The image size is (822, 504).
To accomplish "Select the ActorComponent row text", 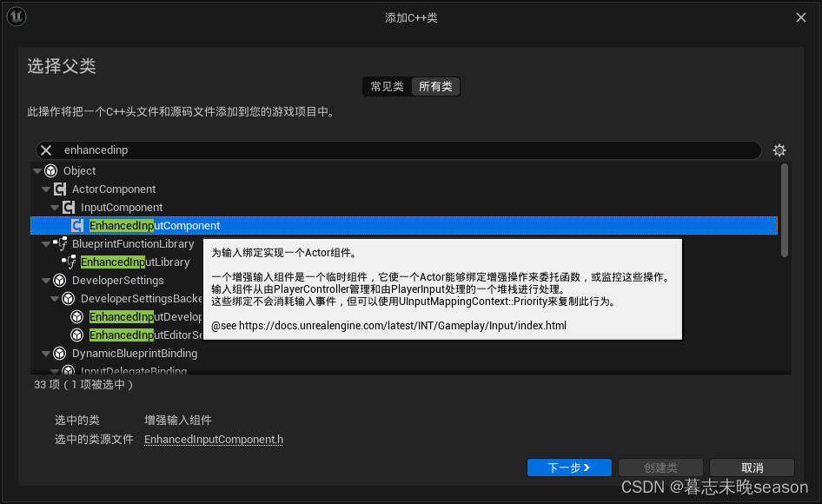I will tap(114, 189).
